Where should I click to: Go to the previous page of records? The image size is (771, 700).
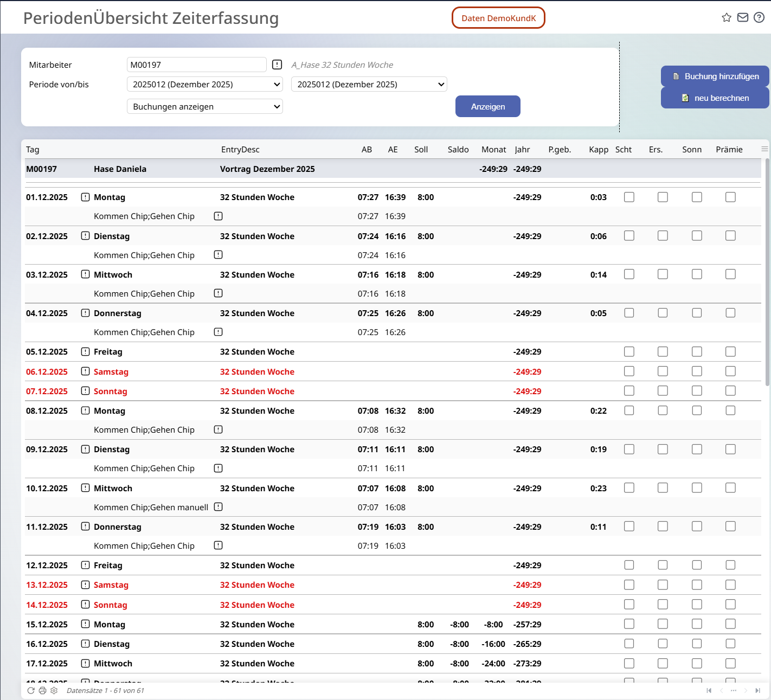[x=721, y=690]
